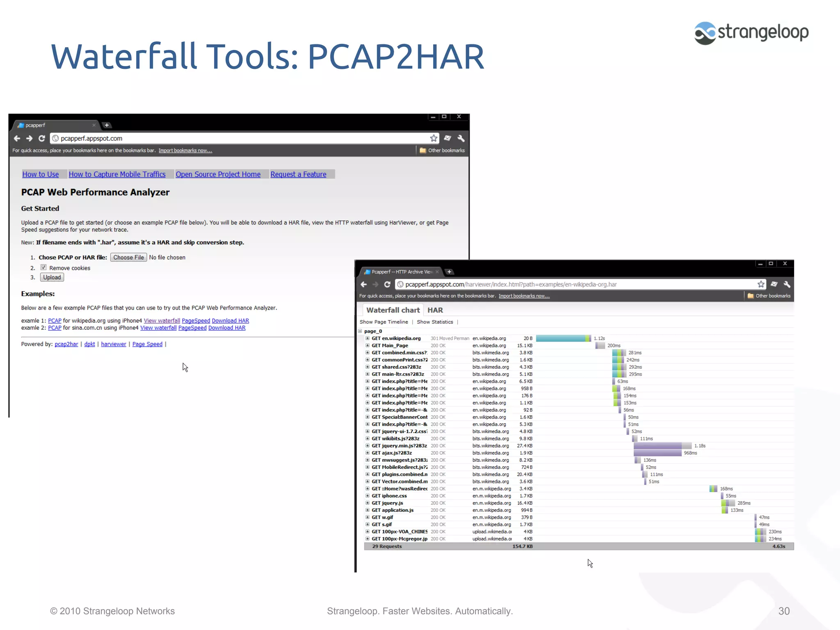This screenshot has height=630, width=840.
Task: Expand the GET en.wikipedia.org request row
Action: coord(367,338)
